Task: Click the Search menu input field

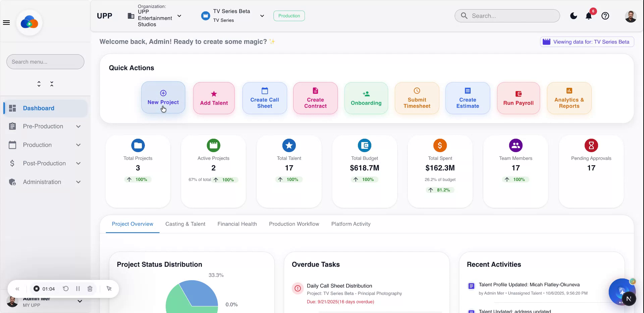Action: pyautogui.click(x=45, y=62)
